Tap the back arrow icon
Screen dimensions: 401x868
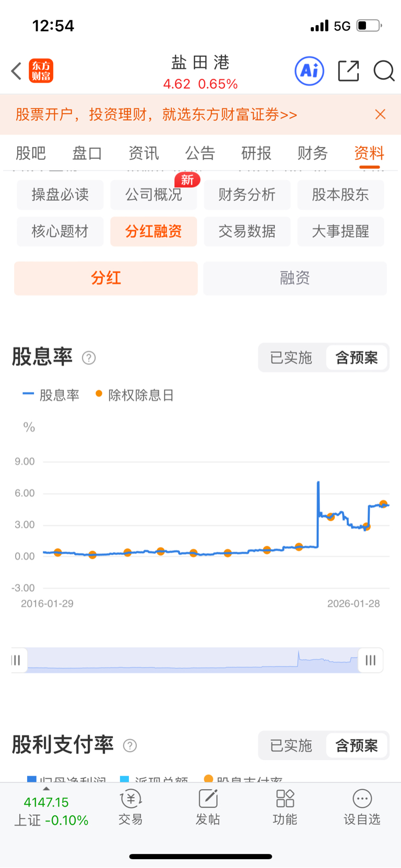point(16,71)
